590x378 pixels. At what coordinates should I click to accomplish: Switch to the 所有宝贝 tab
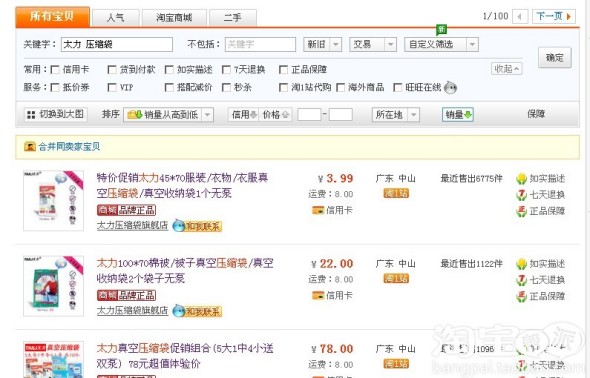52,17
